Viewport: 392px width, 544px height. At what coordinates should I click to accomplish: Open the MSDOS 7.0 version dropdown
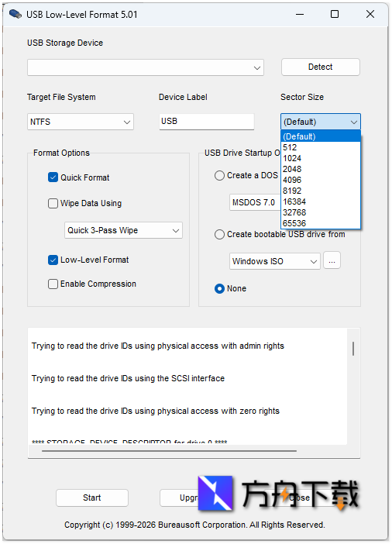tap(255, 202)
